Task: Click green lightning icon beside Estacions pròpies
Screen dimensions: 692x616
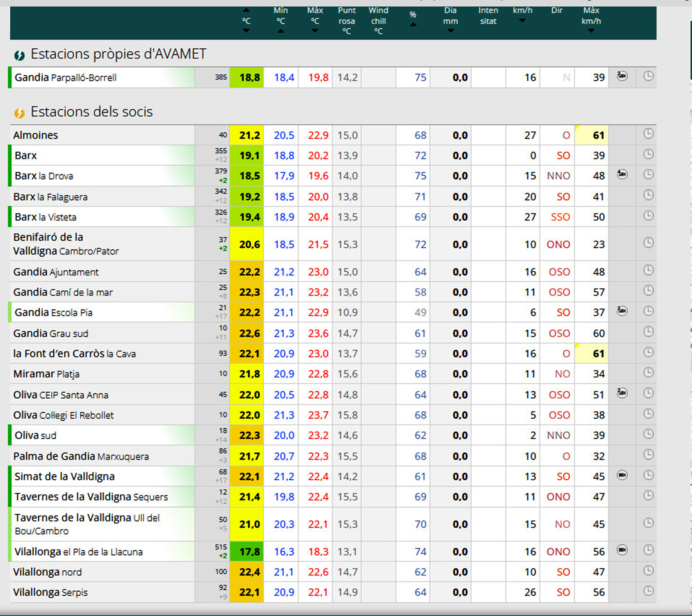Action: 20,55
